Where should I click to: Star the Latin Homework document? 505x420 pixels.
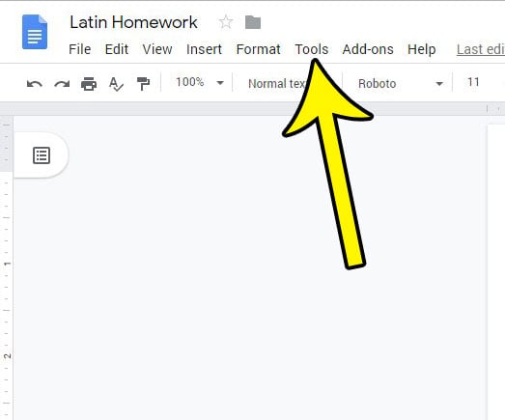226,22
